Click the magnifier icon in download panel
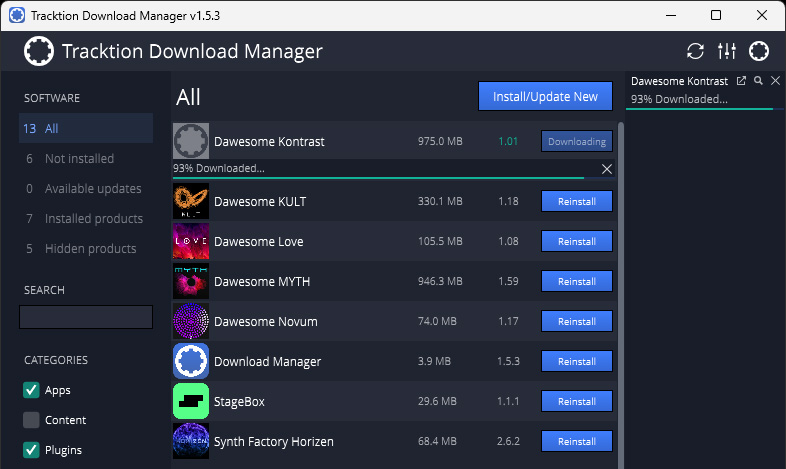The image size is (786, 469). 759,81
